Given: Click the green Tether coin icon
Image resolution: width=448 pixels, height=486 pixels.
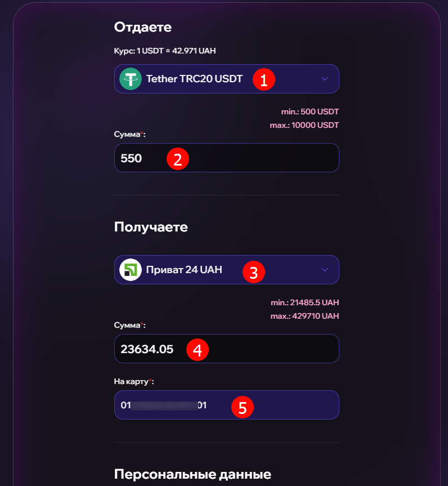Looking at the screenshot, I should tap(131, 79).
